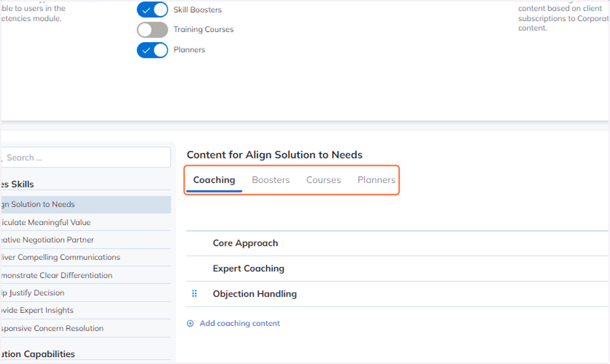The height and width of the screenshot is (364, 610).
Task: Click the Content for Align Solution heading
Action: 274,155
